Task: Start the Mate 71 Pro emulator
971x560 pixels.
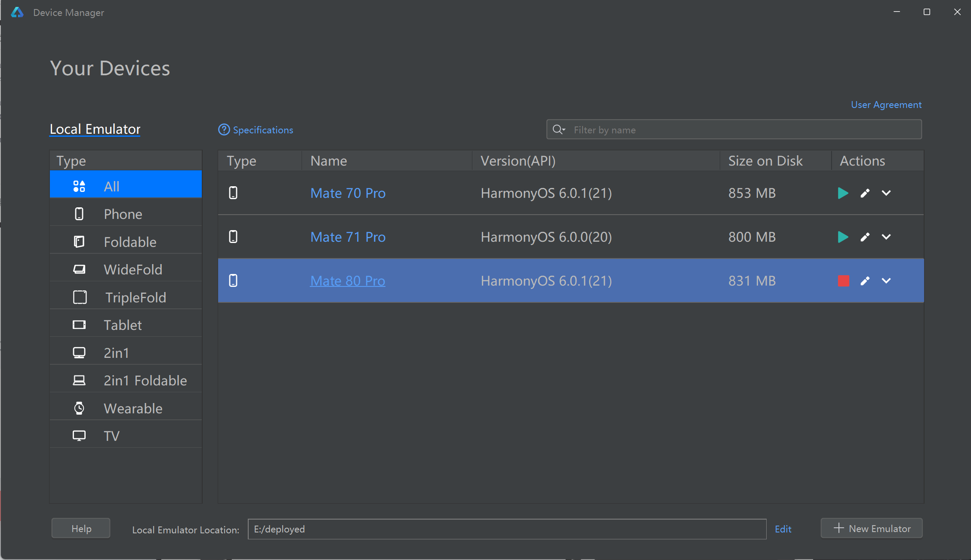Action: click(843, 237)
